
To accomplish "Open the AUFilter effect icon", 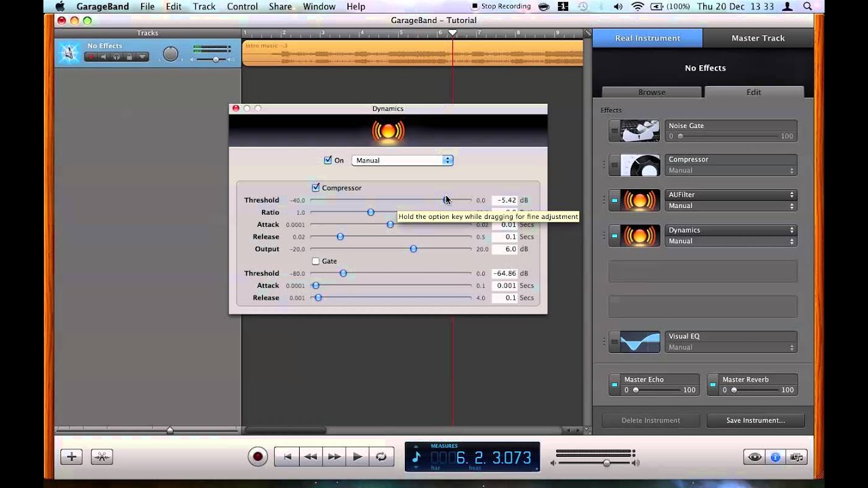I will 640,201.
